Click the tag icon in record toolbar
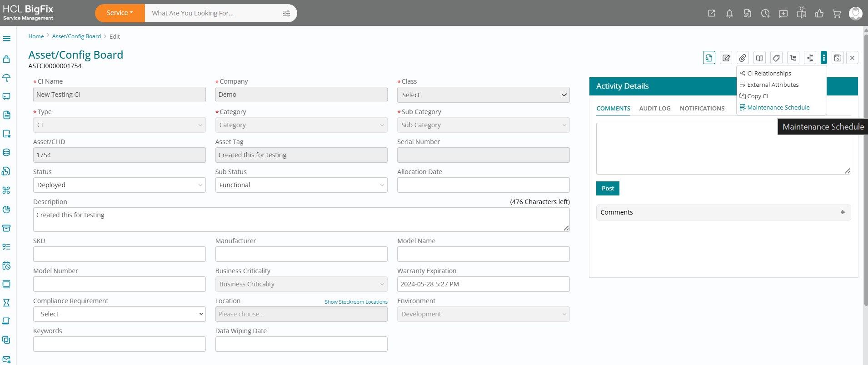Viewport: 868px width, 365px height. [x=776, y=58]
